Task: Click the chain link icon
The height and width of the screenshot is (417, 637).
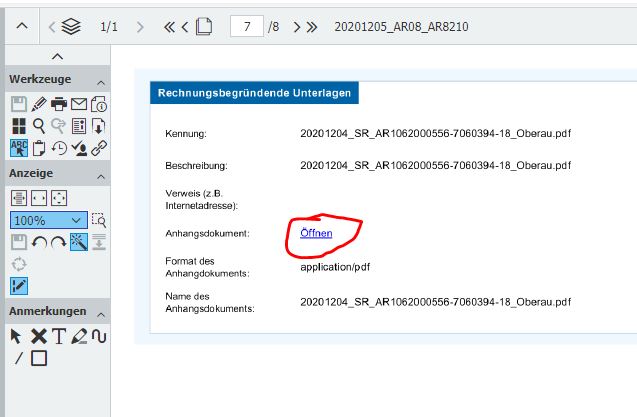Action: pyautogui.click(x=99, y=148)
